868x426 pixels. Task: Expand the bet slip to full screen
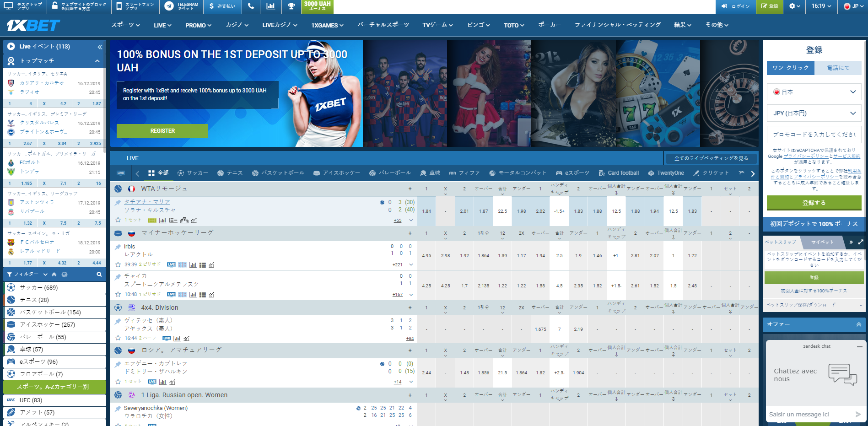coord(860,242)
